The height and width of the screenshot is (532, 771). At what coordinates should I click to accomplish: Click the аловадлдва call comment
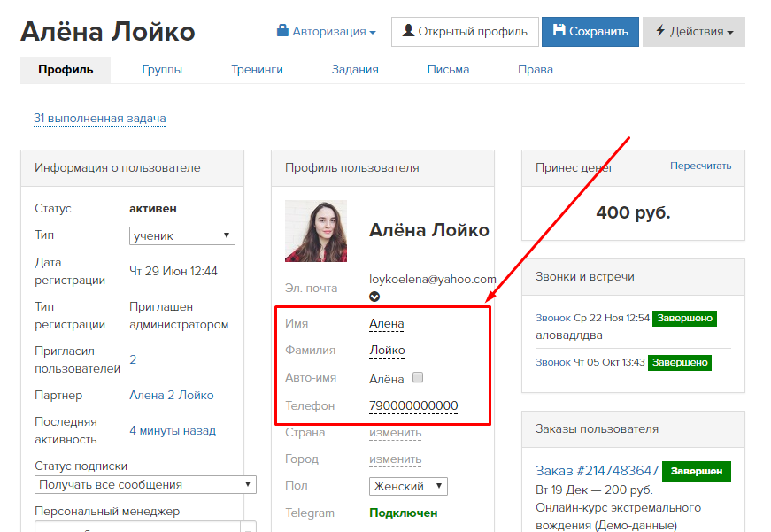click(569, 335)
